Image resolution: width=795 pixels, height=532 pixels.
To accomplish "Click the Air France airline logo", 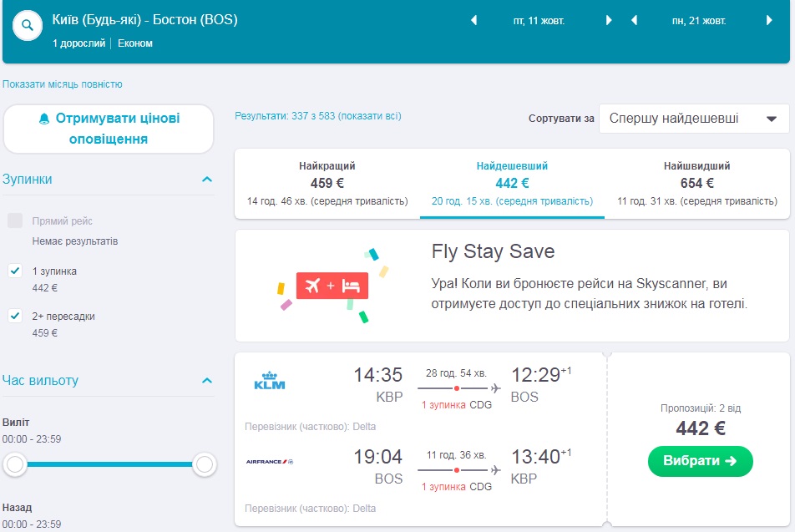I will point(270,461).
